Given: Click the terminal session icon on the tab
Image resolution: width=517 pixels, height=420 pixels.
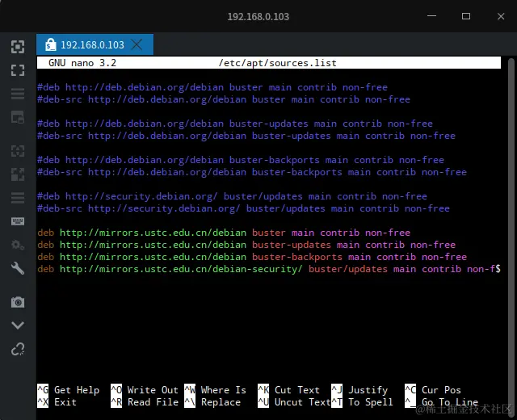Looking at the screenshot, I should 50,44.
